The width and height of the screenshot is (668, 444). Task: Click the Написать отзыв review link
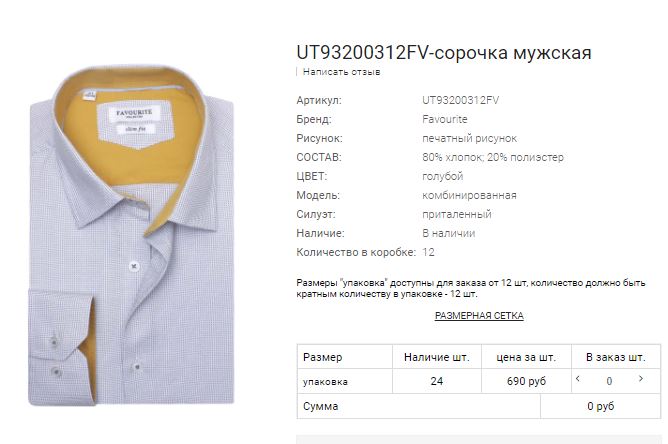pyautogui.click(x=341, y=72)
